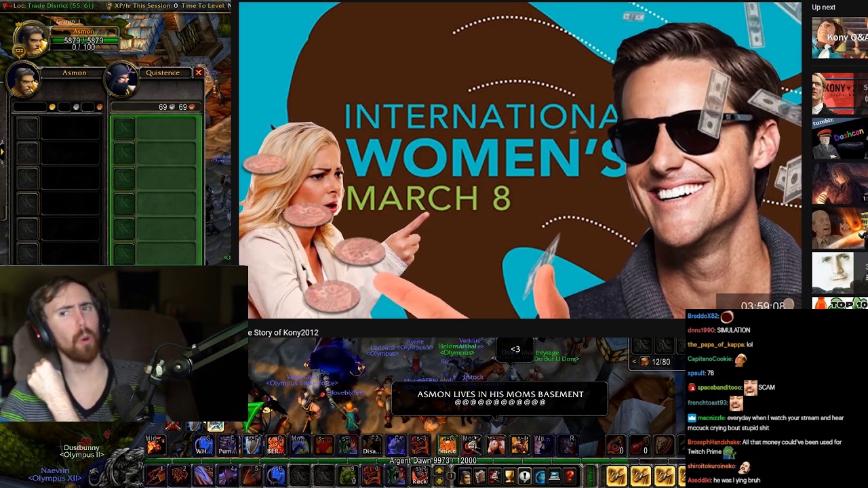Viewport: 868px width, 488px height.
Task: Use the WH ability bound to G
Action: click(x=203, y=445)
